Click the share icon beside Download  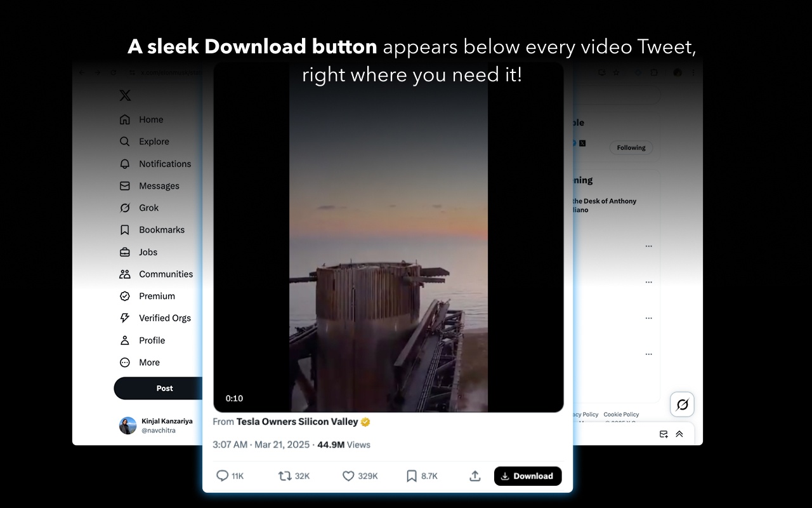(x=475, y=476)
